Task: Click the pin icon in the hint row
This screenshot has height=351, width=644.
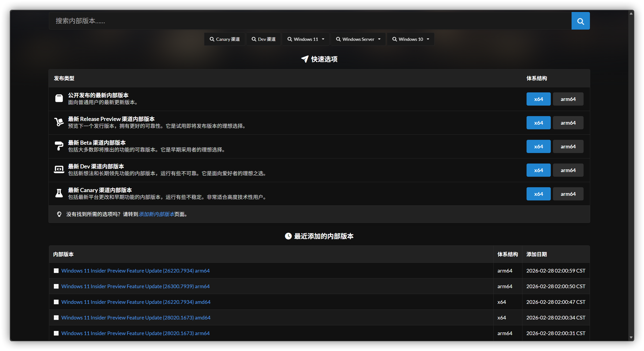Action: (59, 214)
